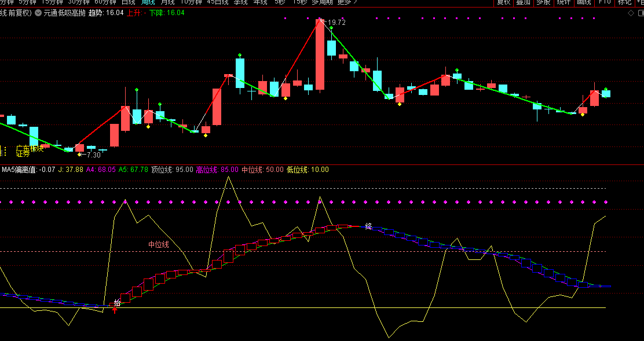644x341 pixels.
Task: Click the yellow 证券 label
Action: (x=23, y=155)
